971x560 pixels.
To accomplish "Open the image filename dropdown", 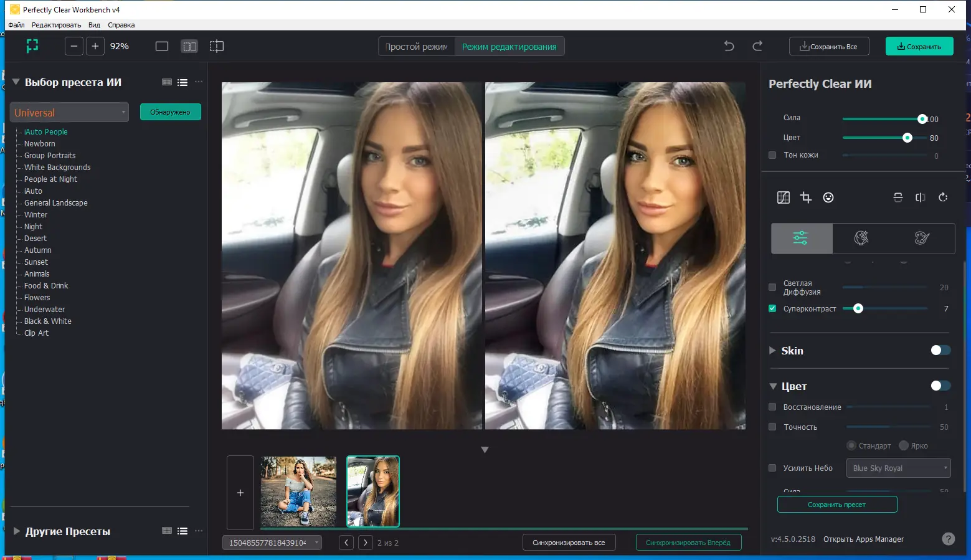I will click(x=272, y=543).
